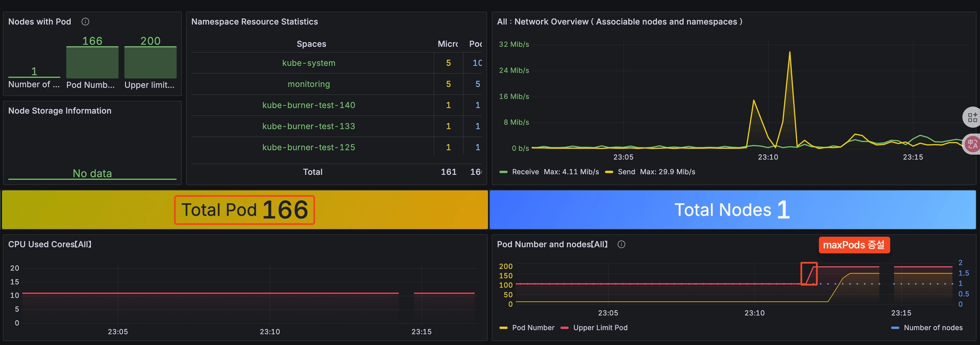Sort table by Spaces column header
The height and width of the screenshot is (345, 980).
(x=311, y=44)
